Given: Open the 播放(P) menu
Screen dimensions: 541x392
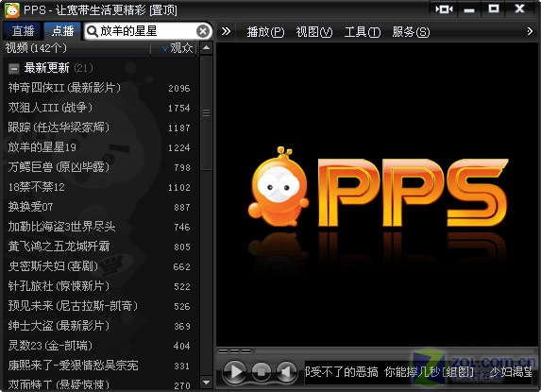Looking at the screenshot, I should (265, 32).
